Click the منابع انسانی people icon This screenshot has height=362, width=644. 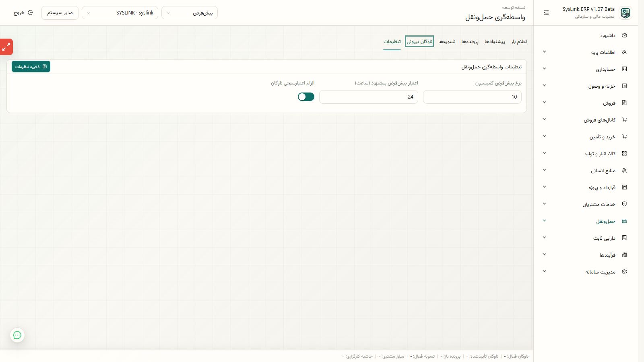[x=624, y=171]
